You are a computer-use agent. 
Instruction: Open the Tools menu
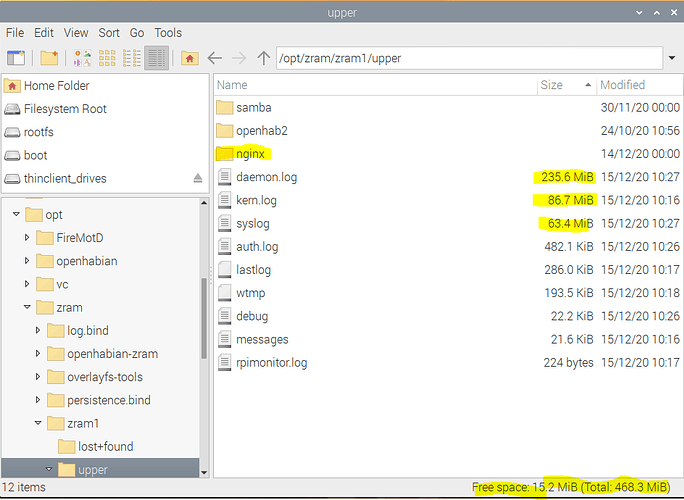point(168,33)
